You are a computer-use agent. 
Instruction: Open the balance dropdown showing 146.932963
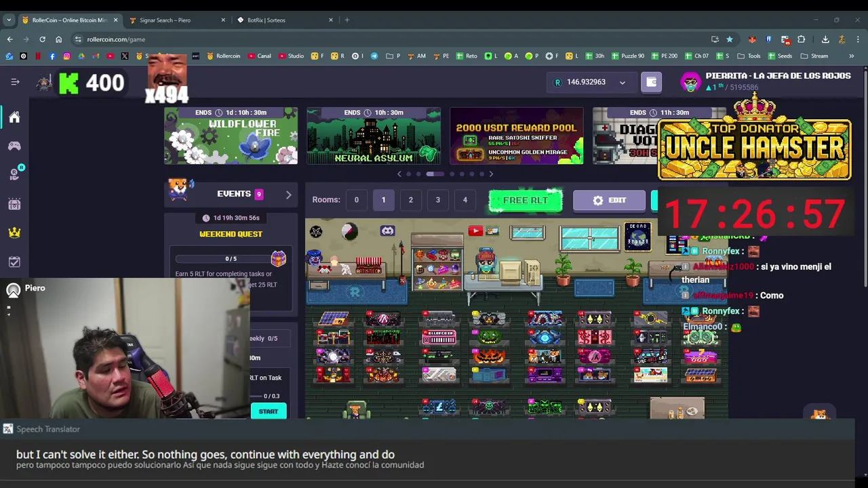[591, 82]
